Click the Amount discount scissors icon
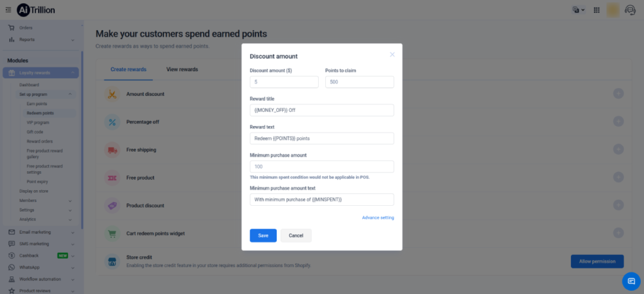This screenshot has width=644, height=294. (x=112, y=94)
